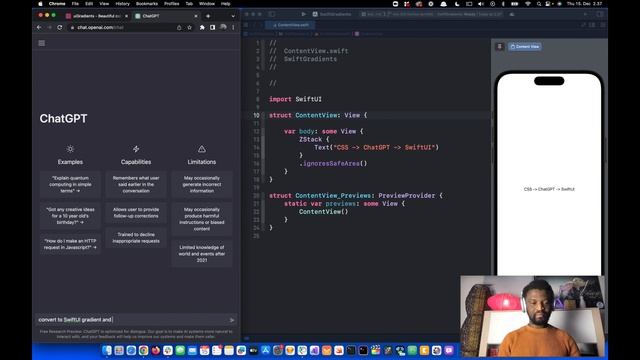Open the Bookmarks menu
The height and width of the screenshot is (360, 640).
pos(147,4)
